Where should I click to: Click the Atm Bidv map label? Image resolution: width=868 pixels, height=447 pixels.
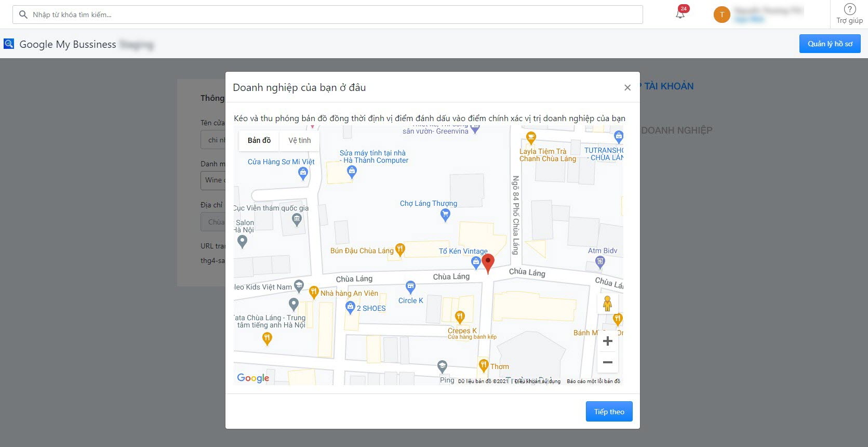pyautogui.click(x=603, y=251)
